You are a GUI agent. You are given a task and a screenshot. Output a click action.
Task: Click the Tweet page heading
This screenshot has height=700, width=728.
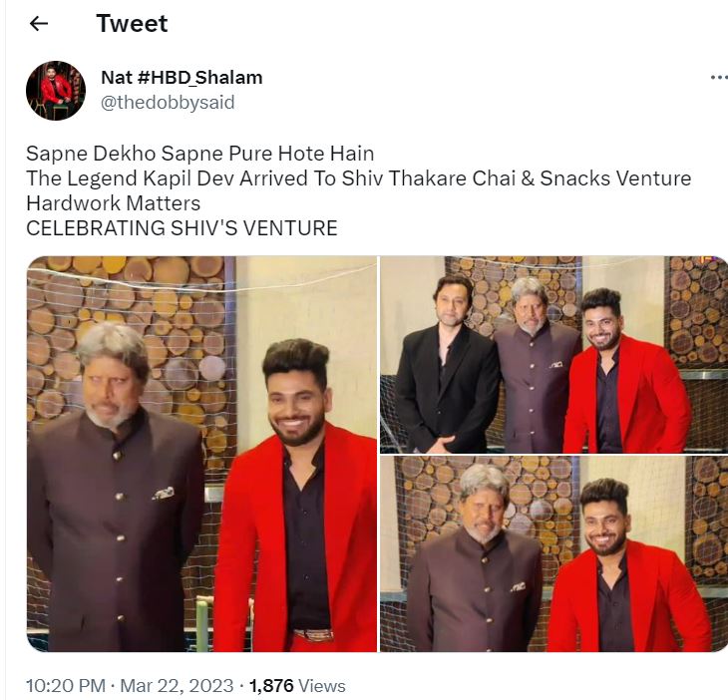click(132, 23)
